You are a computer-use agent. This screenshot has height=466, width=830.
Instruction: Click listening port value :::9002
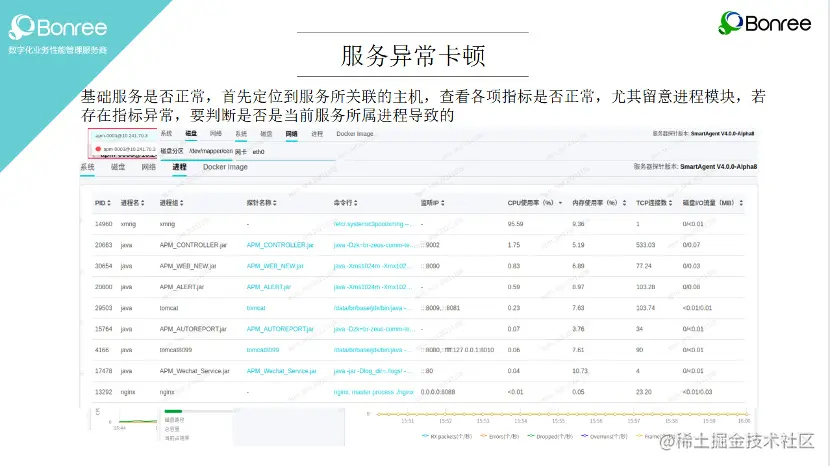click(x=430, y=245)
